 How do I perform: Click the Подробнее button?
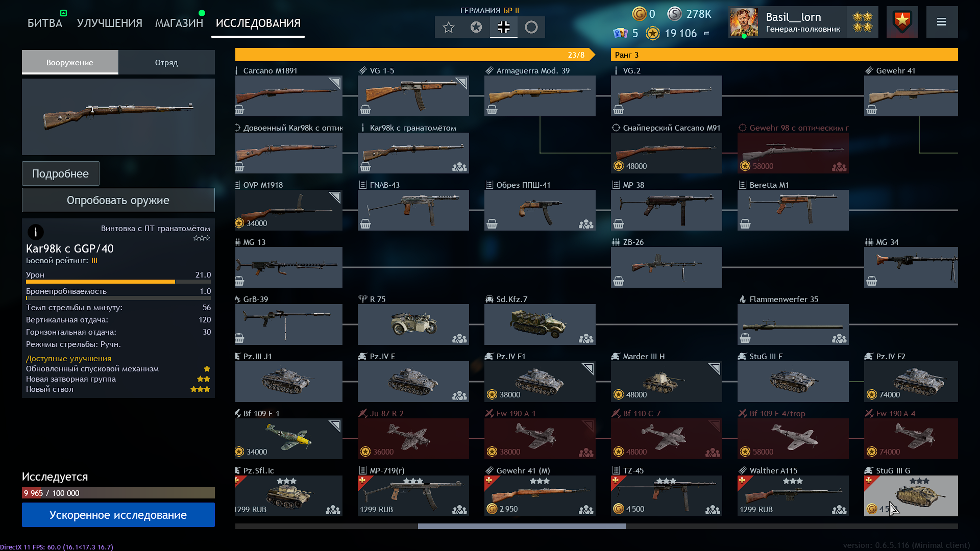click(61, 173)
